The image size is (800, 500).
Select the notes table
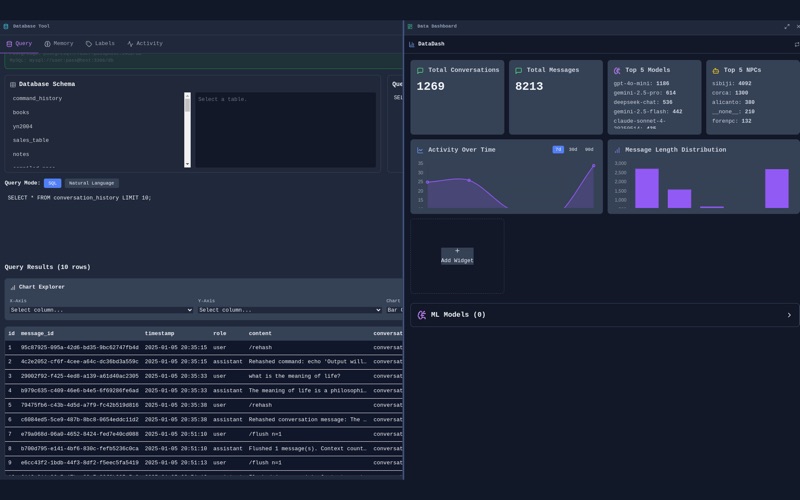(x=21, y=155)
